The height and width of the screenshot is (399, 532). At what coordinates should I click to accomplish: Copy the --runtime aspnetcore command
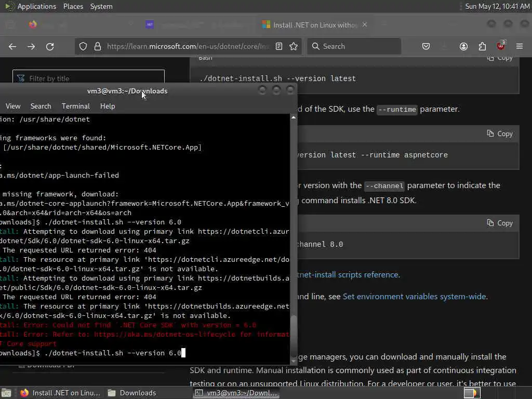pos(500,134)
